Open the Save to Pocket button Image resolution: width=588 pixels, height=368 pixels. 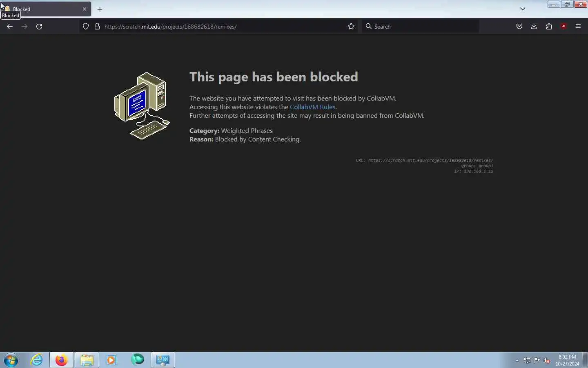pyautogui.click(x=519, y=27)
